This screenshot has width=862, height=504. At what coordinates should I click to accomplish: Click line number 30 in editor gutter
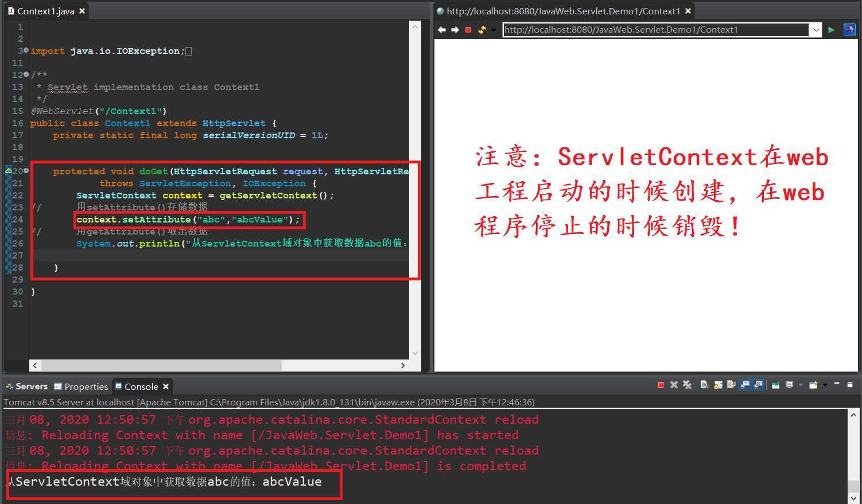[17, 292]
